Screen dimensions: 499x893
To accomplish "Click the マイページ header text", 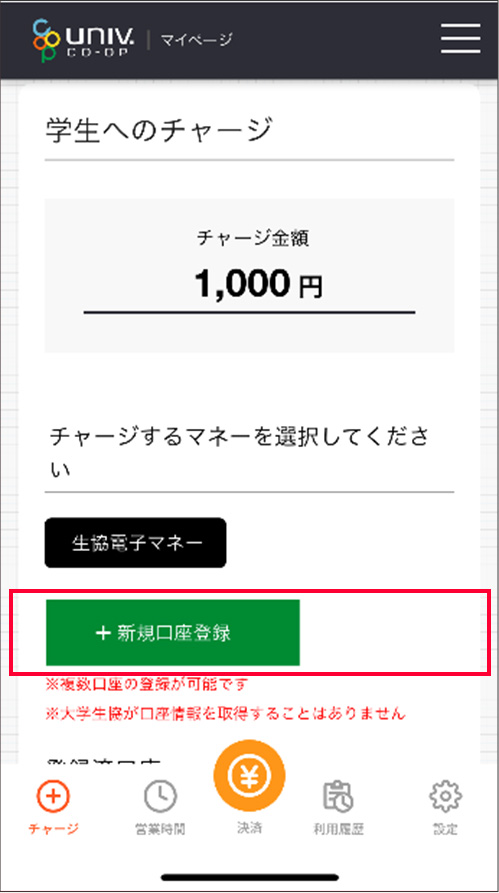I will pyautogui.click(x=197, y=40).
